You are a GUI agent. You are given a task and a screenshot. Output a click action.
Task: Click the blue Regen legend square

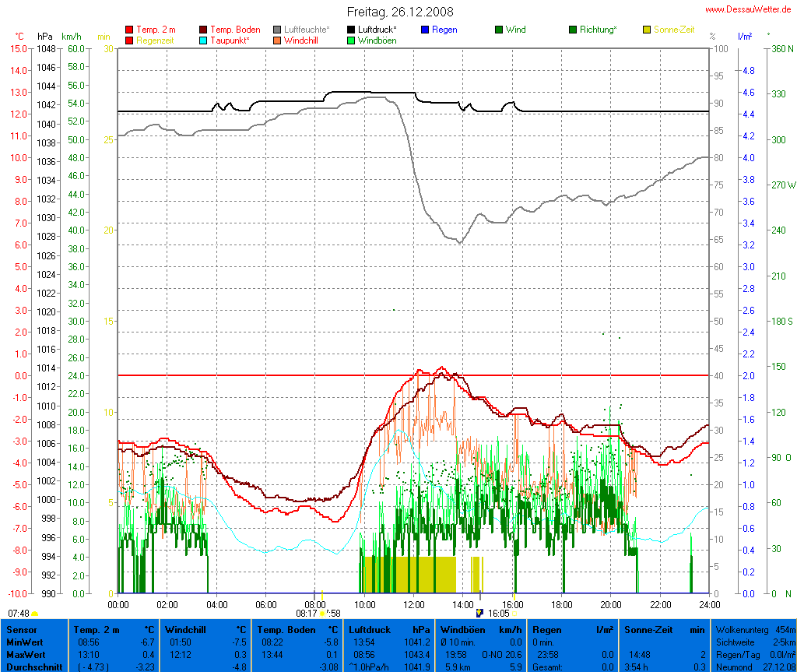(x=425, y=30)
